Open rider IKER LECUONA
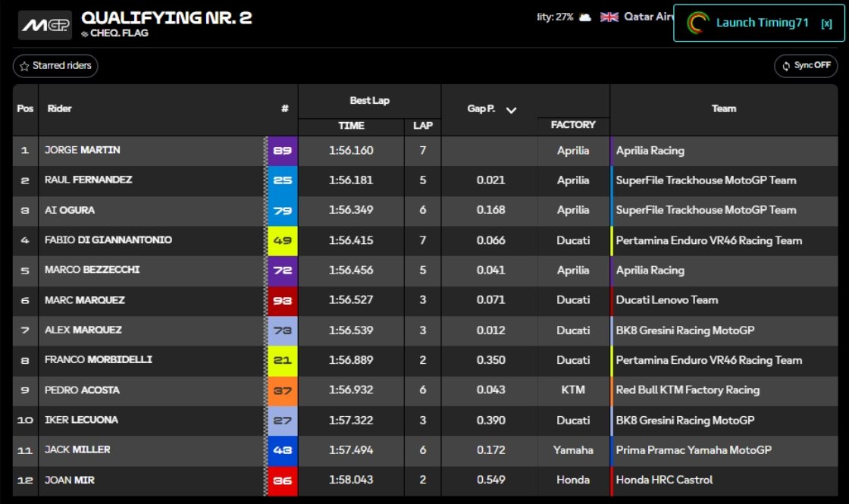The width and height of the screenshot is (849, 504). [81, 420]
